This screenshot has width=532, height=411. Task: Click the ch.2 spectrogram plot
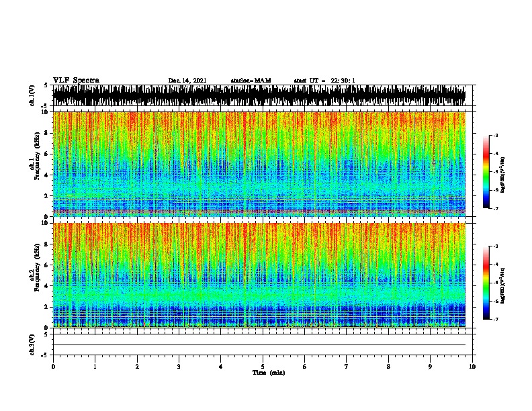tap(259, 275)
